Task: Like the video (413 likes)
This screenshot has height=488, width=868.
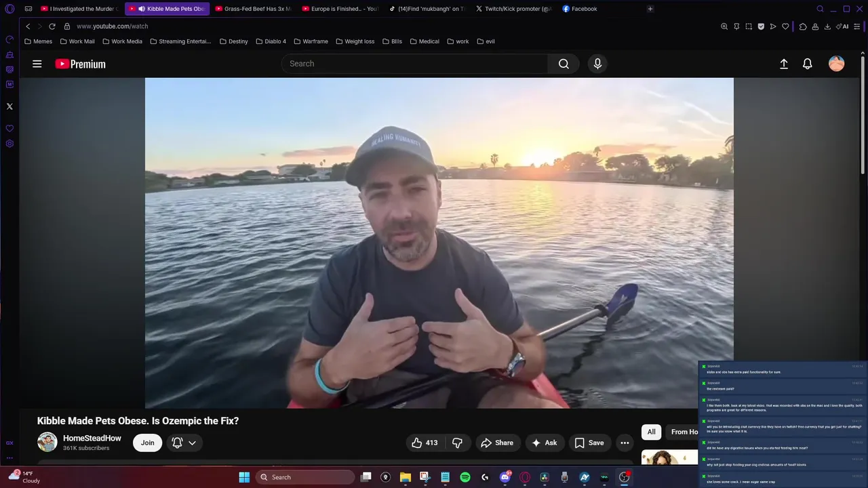Action: pos(425,443)
